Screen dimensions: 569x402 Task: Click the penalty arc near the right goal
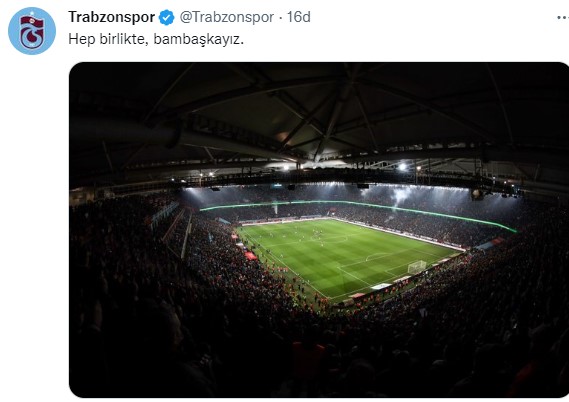click(x=377, y=256)
